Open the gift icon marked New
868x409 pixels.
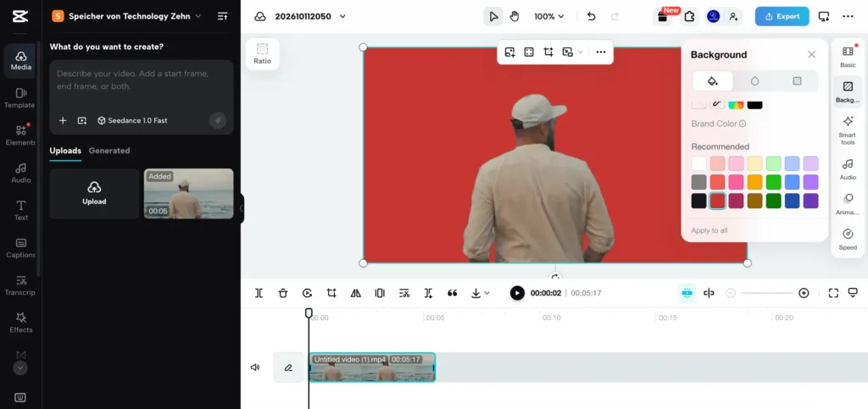(662, 17)
